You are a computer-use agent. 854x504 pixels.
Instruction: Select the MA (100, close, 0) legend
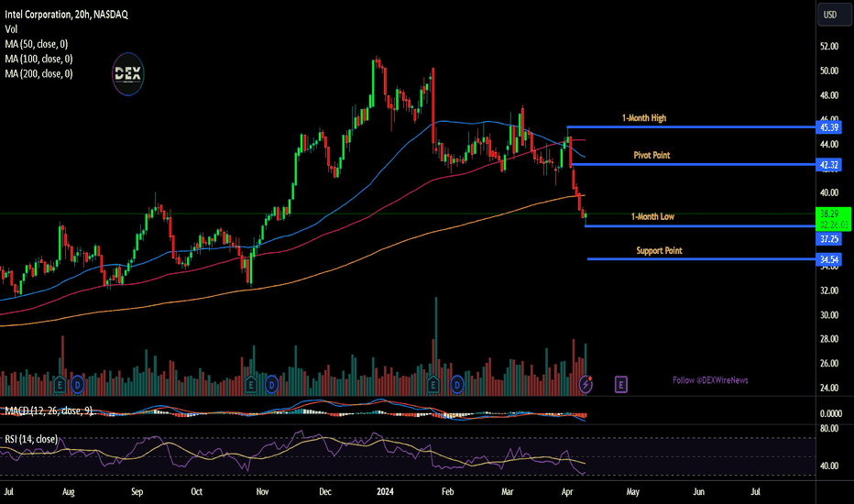click(38, 59)
